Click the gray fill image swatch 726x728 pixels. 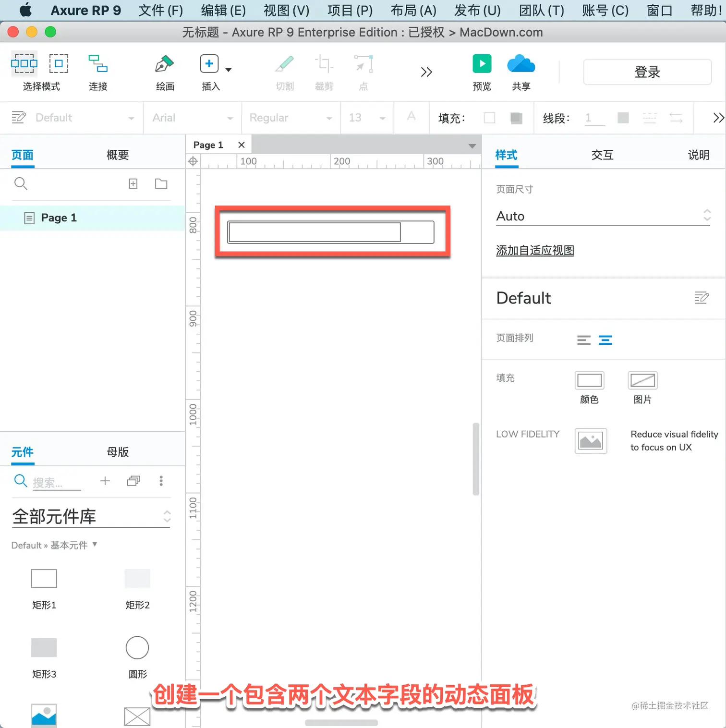[x=516, y=118]
